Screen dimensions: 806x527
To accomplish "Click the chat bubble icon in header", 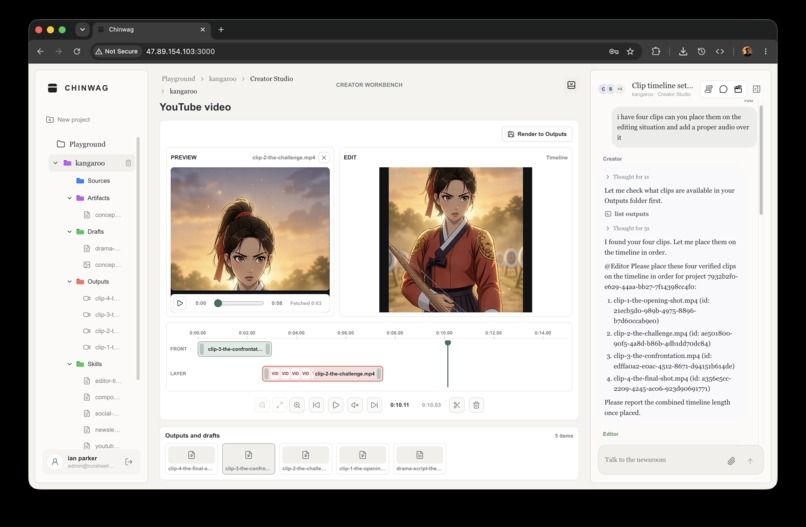I will [x=723, y=89].
